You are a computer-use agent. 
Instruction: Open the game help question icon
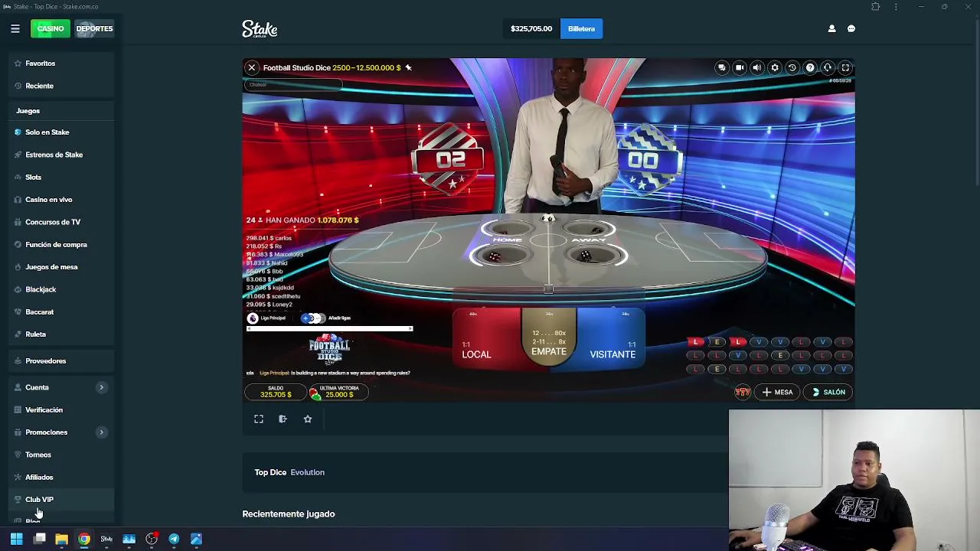[x=810, y=67]
